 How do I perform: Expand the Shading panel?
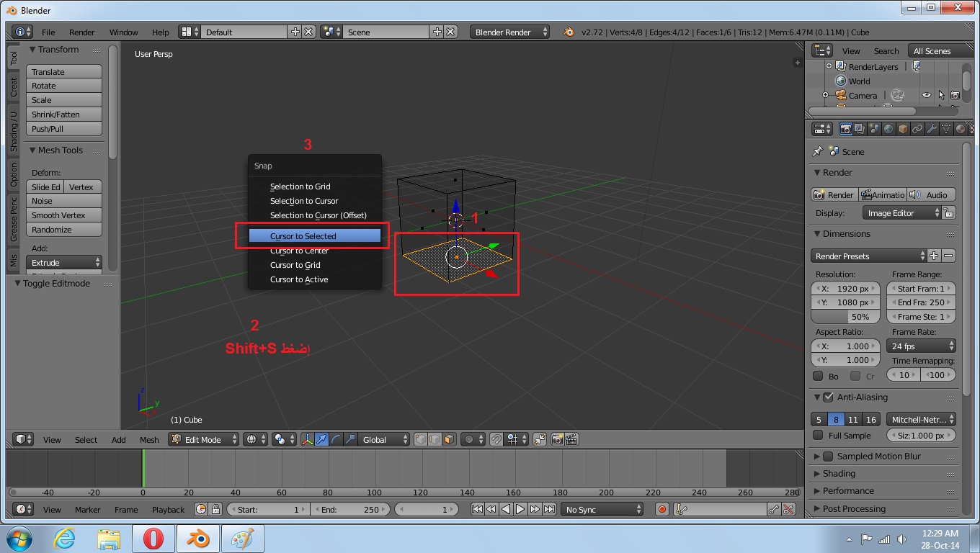click(839, 474)
